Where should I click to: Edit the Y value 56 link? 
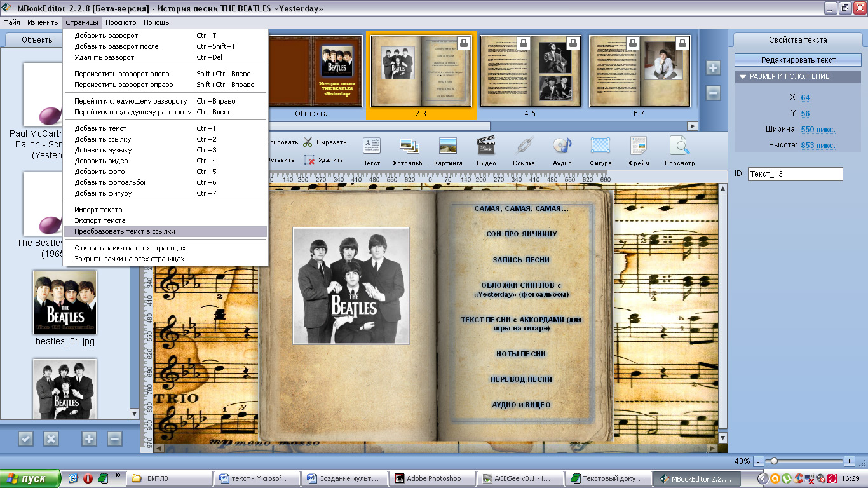[805, 114]
